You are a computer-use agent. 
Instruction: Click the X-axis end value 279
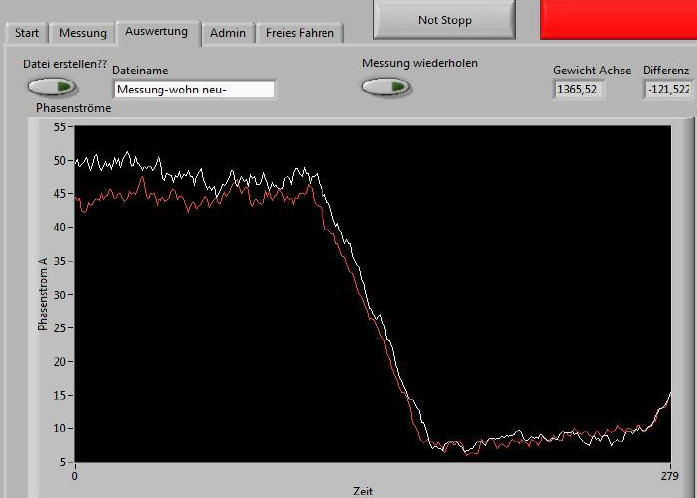coord(669,476)
